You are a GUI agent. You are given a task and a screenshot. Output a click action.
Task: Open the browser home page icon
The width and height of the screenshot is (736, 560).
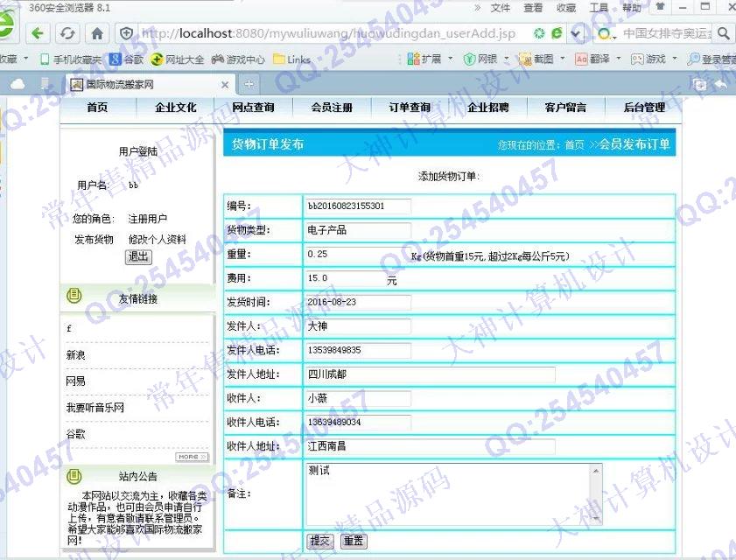97,33
